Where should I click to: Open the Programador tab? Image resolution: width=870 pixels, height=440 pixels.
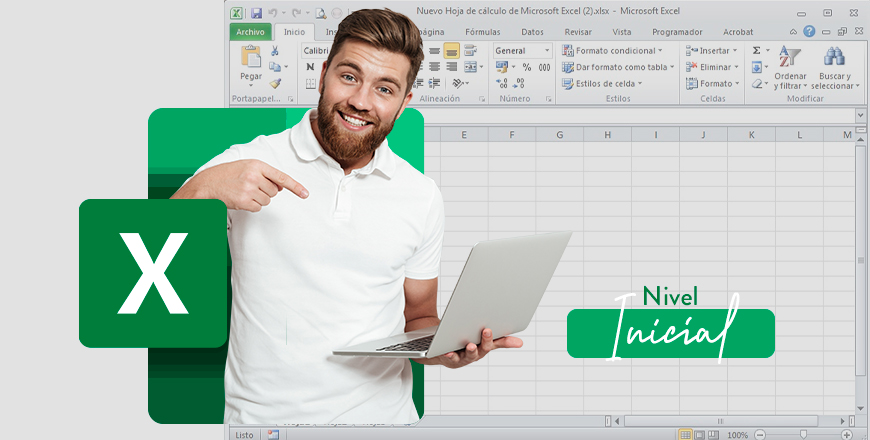point(677,32)
